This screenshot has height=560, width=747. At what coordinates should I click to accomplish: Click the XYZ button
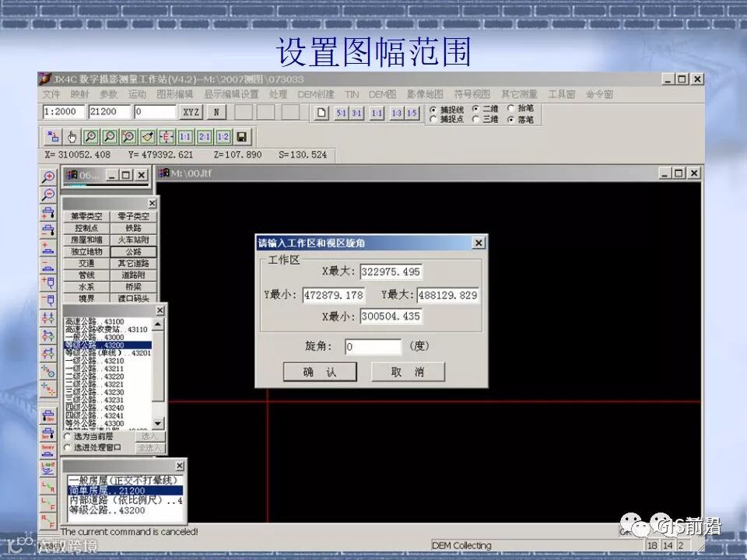191,112
